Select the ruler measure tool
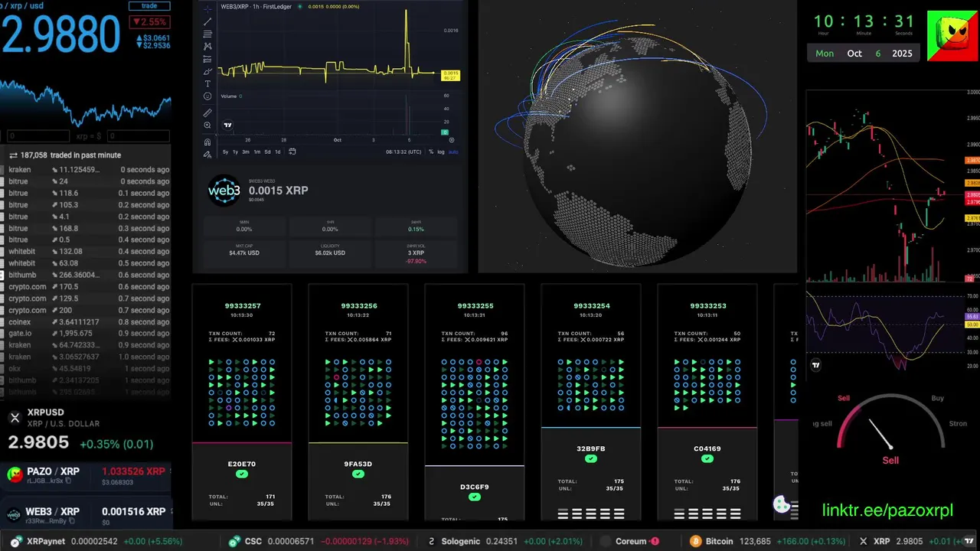This screenshot has width=980, height=551. (x=207, y=112)
